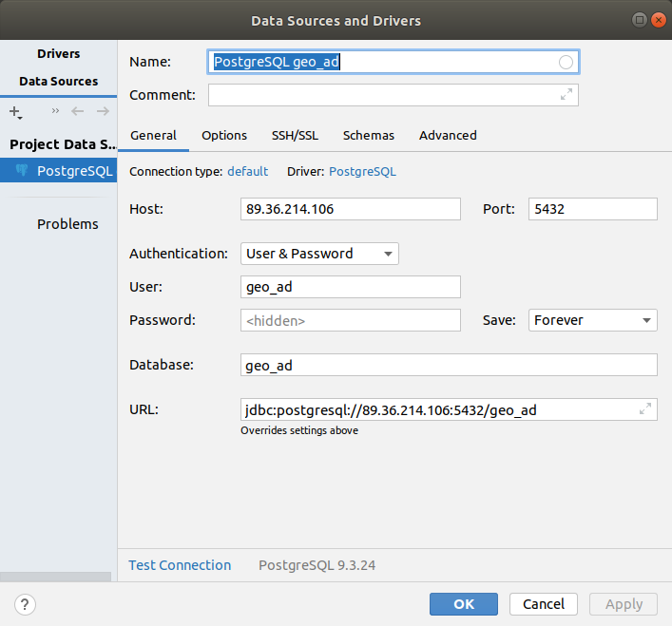Click the help question mark icon

pos(26,604)
